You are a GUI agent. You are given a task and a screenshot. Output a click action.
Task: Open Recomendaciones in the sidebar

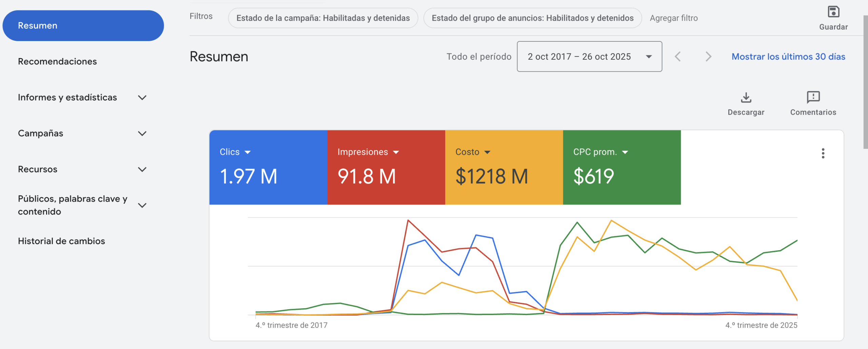click(57, 61)
